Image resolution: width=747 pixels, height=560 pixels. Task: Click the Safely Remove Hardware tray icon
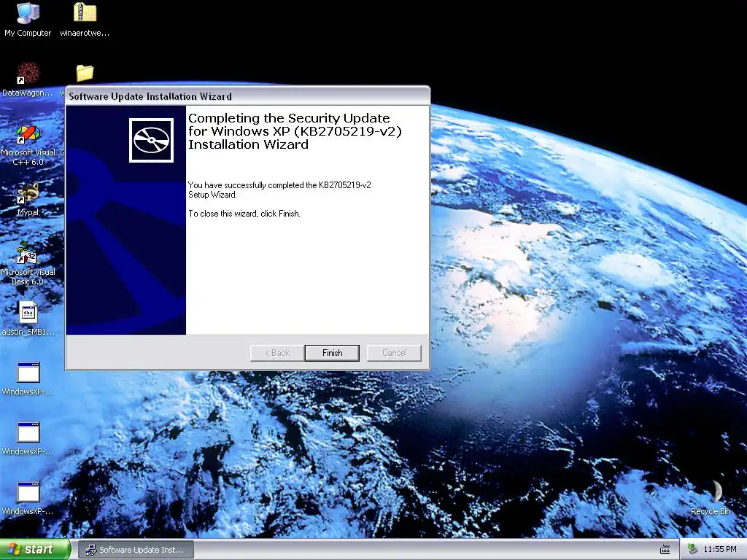point(692,550)
